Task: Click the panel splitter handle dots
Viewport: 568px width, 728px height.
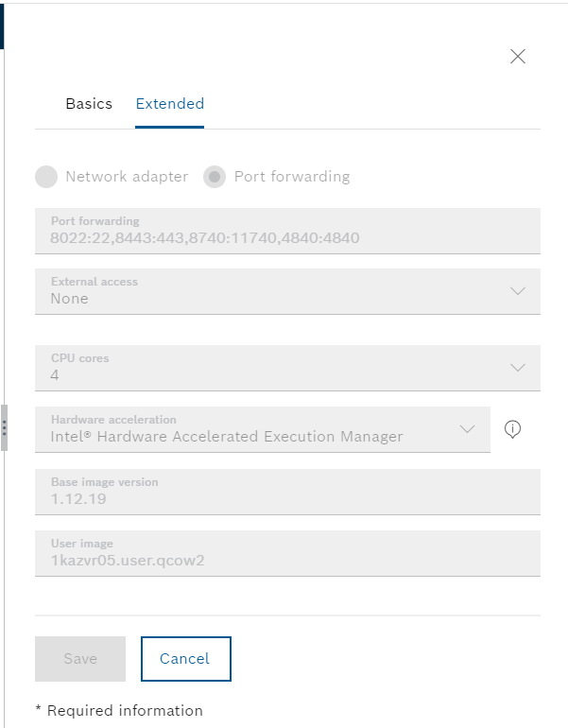Action: [4, 427]
